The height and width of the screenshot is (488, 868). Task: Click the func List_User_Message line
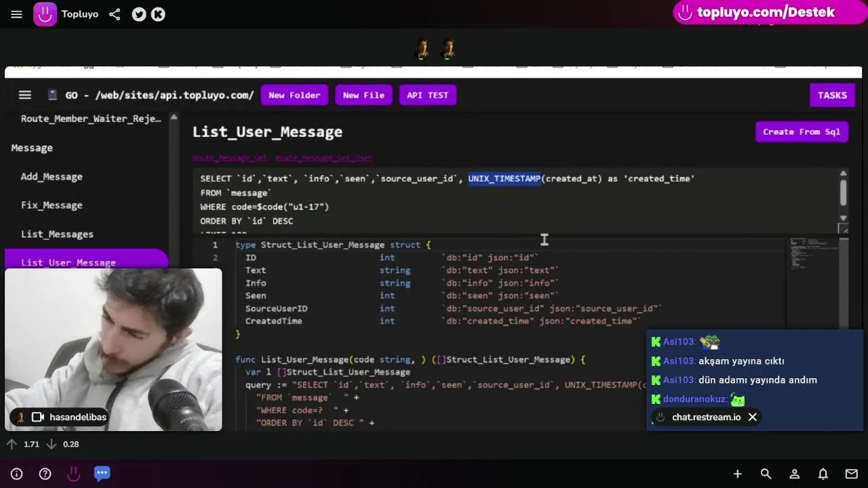pyautogui.click(x=410, y=360)
